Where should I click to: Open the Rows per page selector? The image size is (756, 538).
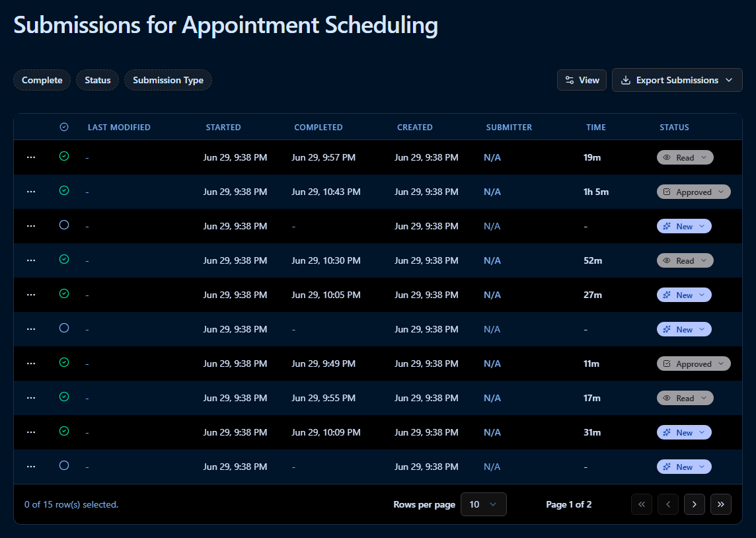(x=483, y=504)
